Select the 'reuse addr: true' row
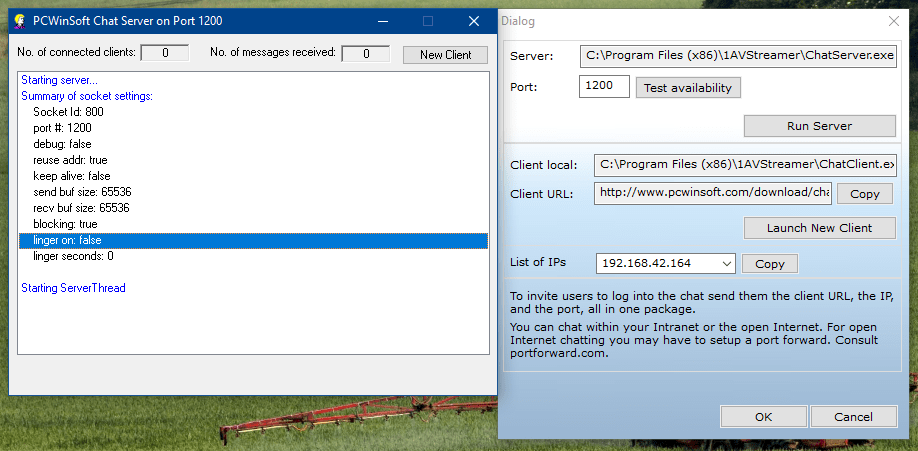Viewport: 918px width, 451px height. pos(254,160)
